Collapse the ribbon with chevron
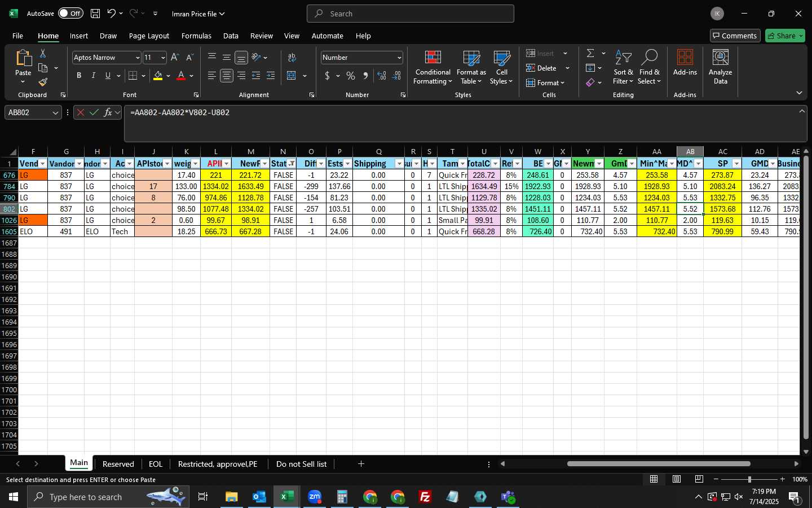The width and height of the screenshot is (812, 508). coord(799,93)
